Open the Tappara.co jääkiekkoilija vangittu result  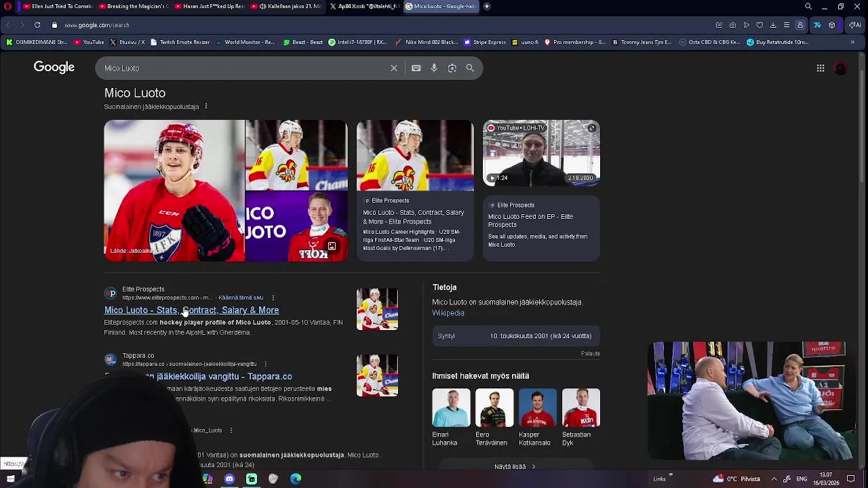pos(198,376)
